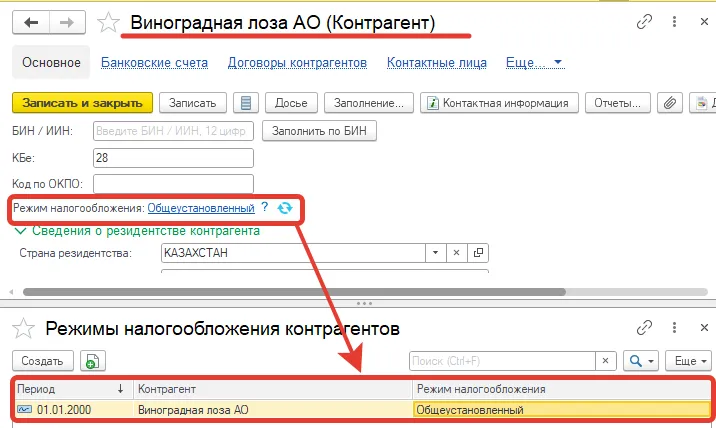Click the scrollbar left arrow
The width and height of the screenshot is (716, 428).
coord(11,292)
